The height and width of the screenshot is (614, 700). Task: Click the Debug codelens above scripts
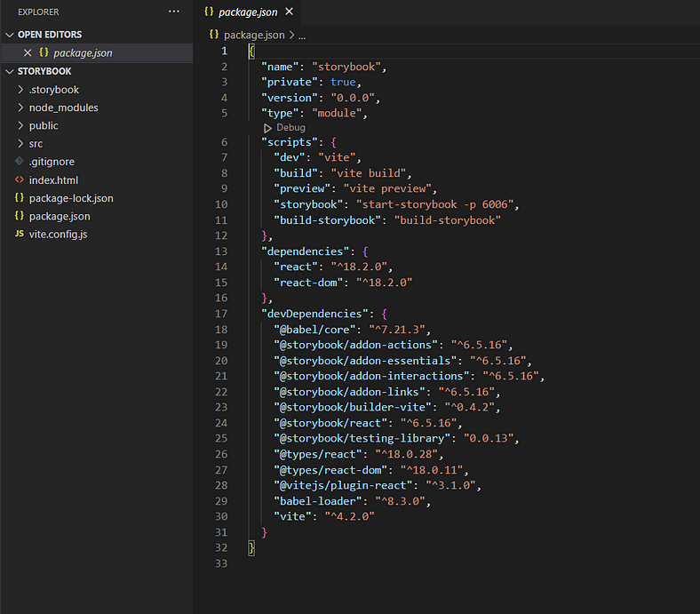click(x=290, y=128)
